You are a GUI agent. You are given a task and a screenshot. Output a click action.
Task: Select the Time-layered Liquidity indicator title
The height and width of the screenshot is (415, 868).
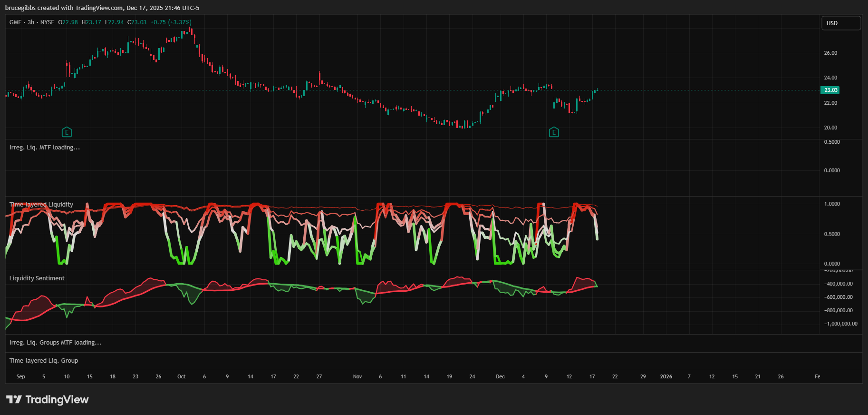click(41, 205)
